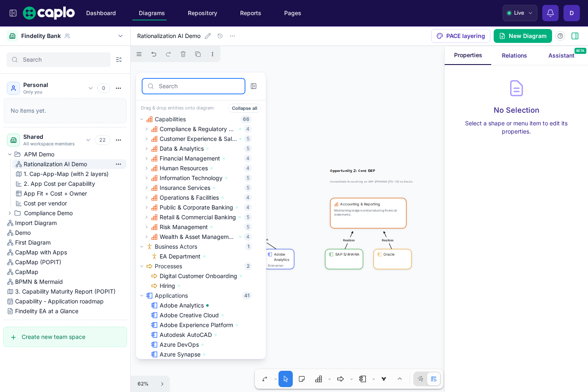Select the capability shape tool
Screen dimensions: 588x392
[x=318, y=379]
